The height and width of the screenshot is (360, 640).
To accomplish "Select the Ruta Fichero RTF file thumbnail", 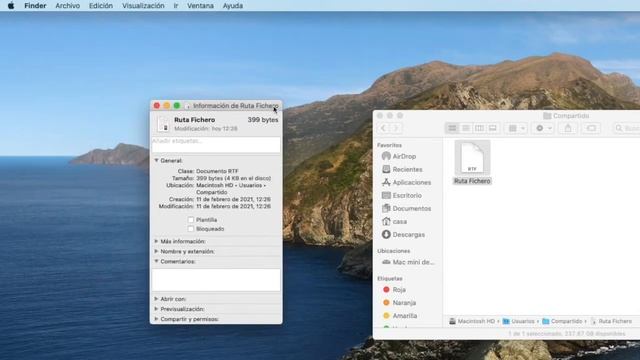I will click(x=472, y=158).
